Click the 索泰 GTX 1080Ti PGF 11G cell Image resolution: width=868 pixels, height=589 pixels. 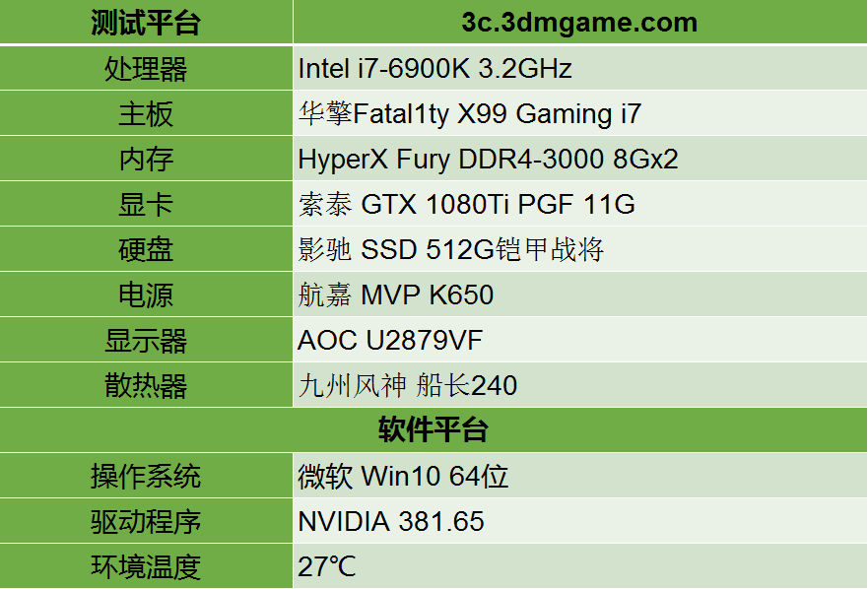[580, 204]
